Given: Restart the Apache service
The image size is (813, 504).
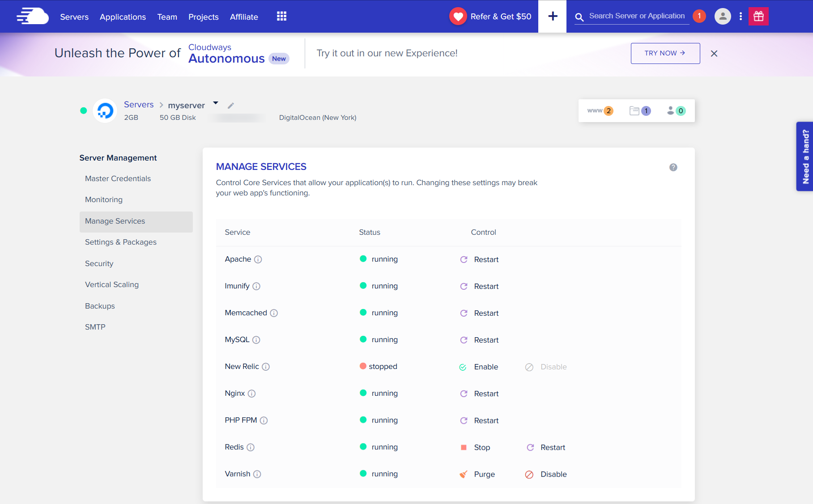Looking at the screenshot, I should 479,259.
